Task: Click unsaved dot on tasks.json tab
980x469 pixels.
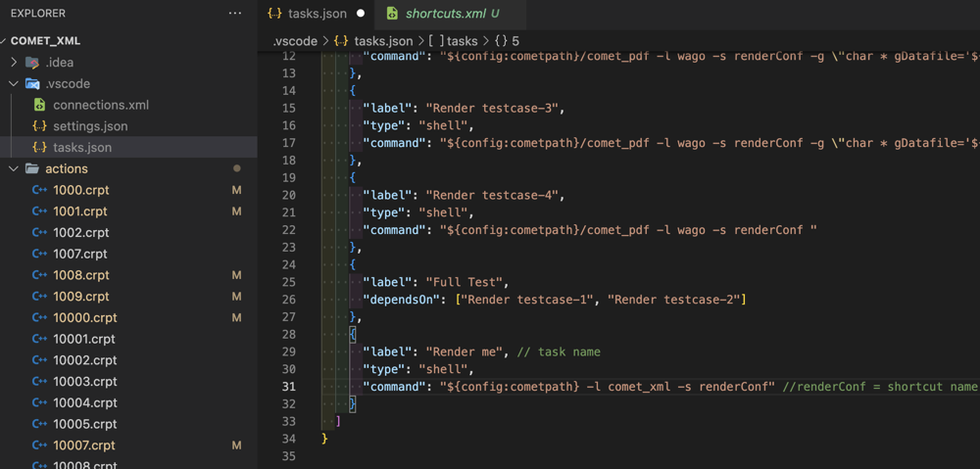Action: tap(361, 14)
